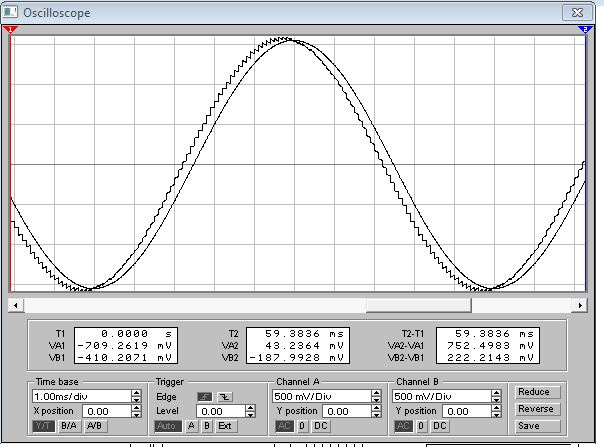Click the Reverse button
This screenshot has height=447, width=604.
pyautogui.click(x=538, y=409)
